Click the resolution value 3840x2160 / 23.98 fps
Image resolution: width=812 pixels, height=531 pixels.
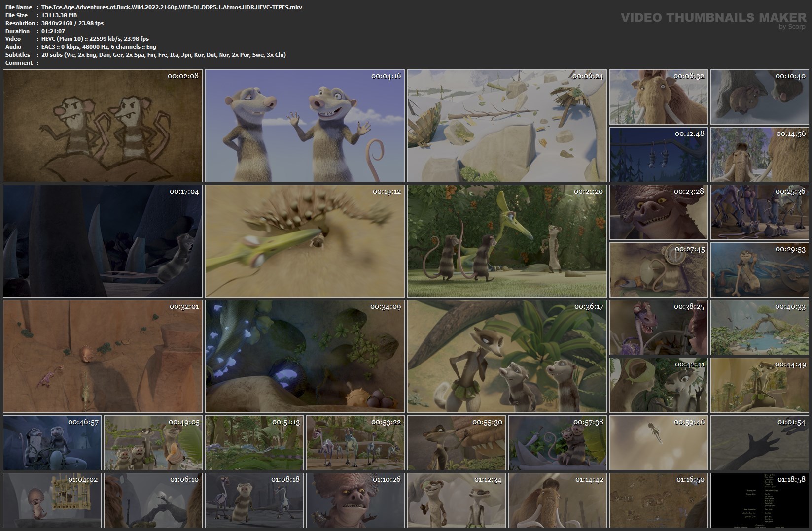click(72, 23)
